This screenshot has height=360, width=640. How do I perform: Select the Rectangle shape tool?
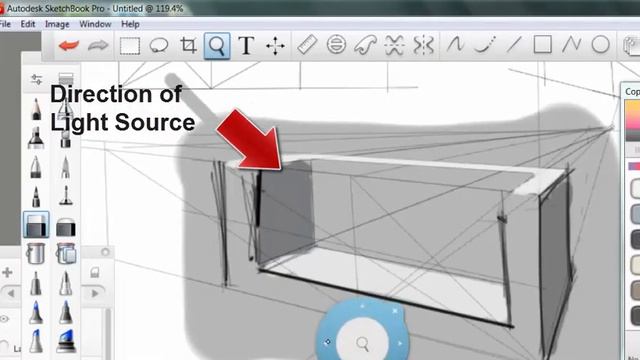542,44
